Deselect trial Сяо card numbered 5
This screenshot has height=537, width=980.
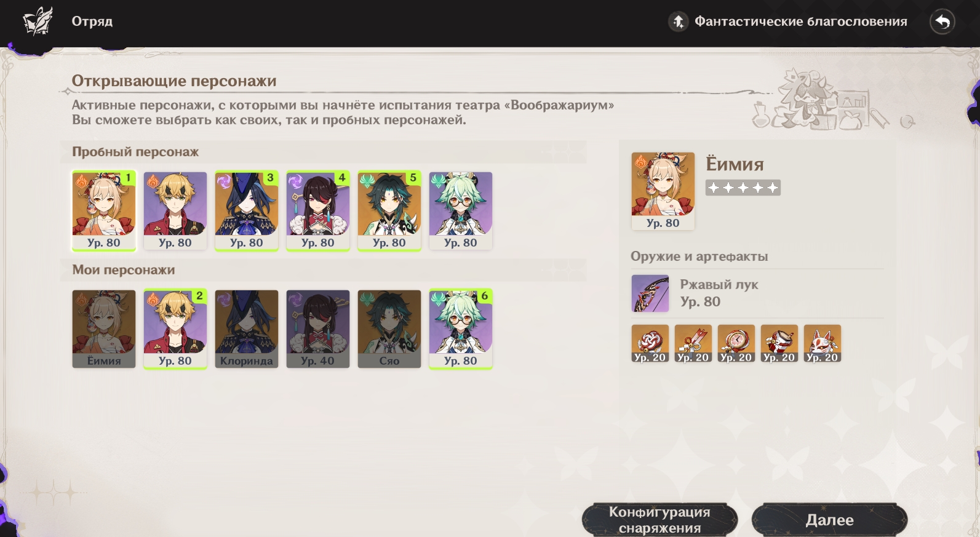389,211
